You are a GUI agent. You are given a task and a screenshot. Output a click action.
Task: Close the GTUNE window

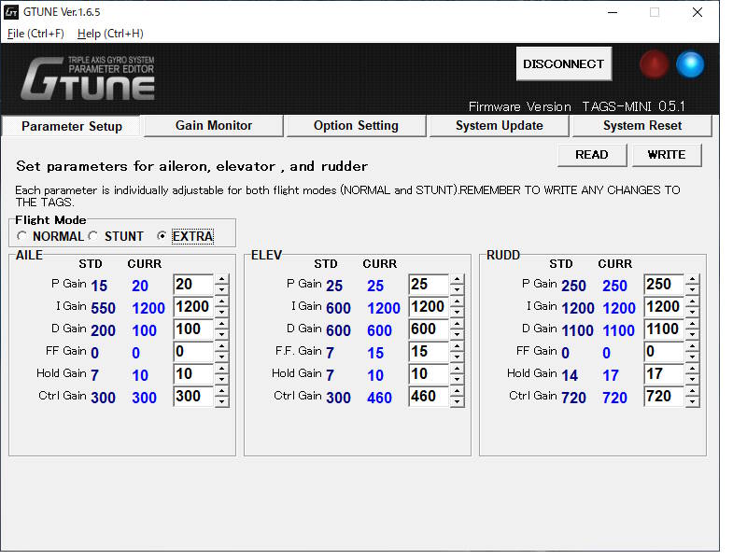click(697, 12)
